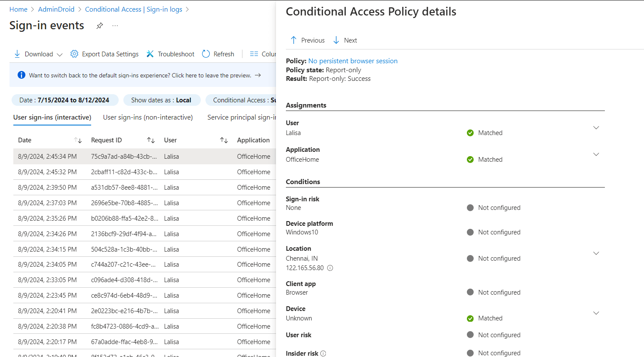Select User sign-ins (interactive) tab
The image size is (644, 357).
52,117
